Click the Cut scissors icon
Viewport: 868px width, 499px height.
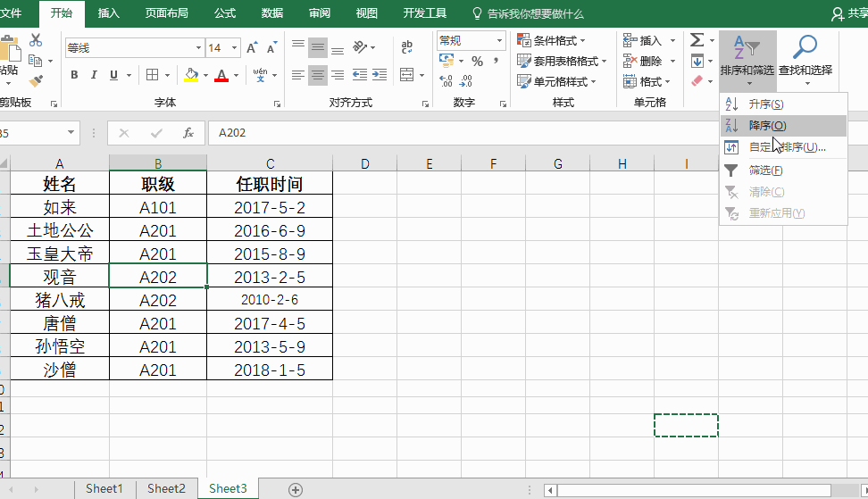[x=36, y=40]
